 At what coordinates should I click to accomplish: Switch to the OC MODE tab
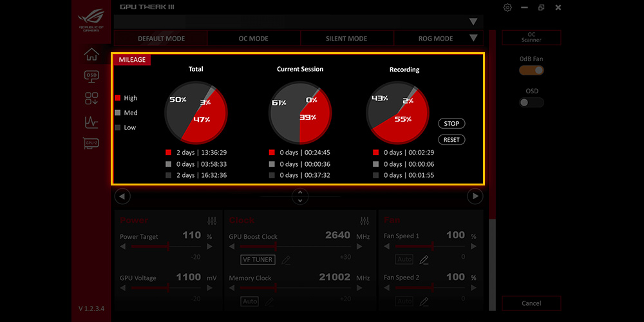pos(253,39)
